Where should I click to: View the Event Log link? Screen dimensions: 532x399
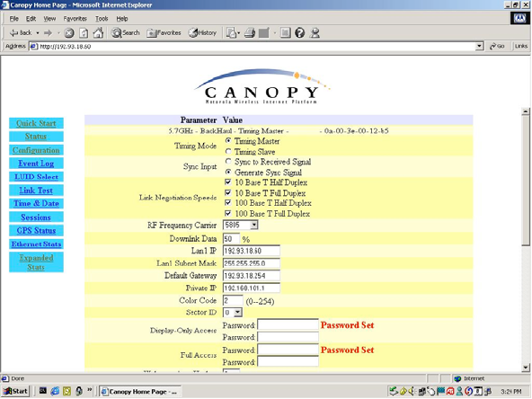coord(36,164)
